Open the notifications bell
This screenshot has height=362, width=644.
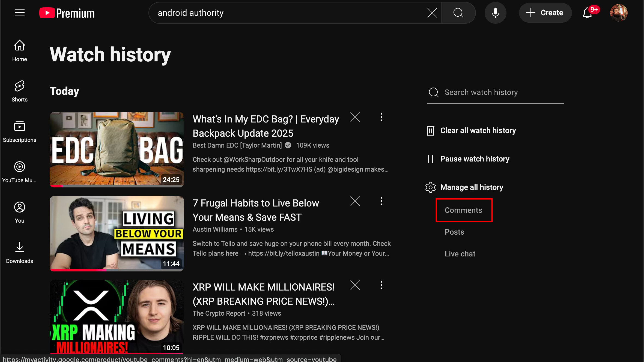pyautogui.click(x=587, y=13)
